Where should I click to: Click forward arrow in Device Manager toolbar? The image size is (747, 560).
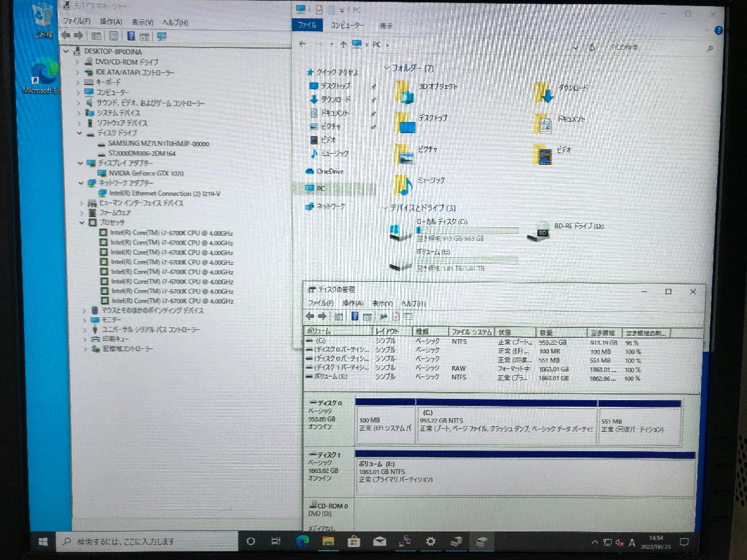click(79, 35)
